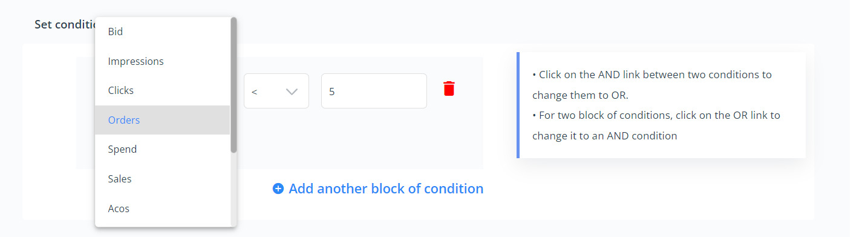This screenshot has width=868, height=237.
Task: Click the AND link tip text
Action: (x=652, y=85)
